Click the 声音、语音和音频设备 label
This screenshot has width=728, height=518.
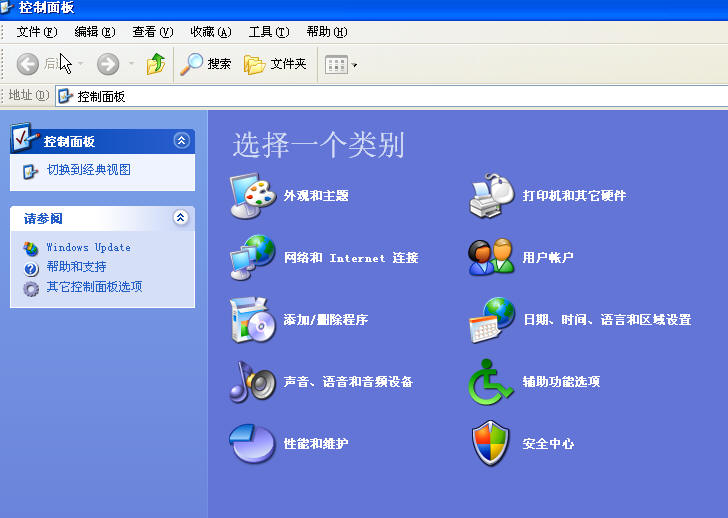tap(348, 382)
